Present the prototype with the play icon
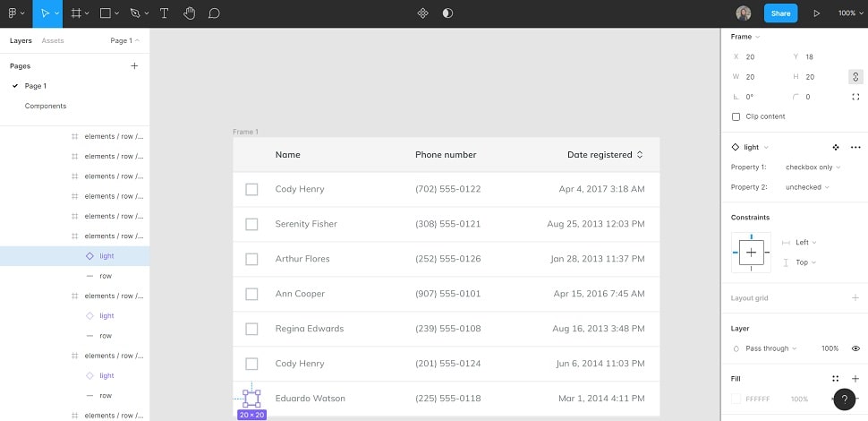This screenshot has height=421, width=868. pyautogui.click(x=816, y=13)
